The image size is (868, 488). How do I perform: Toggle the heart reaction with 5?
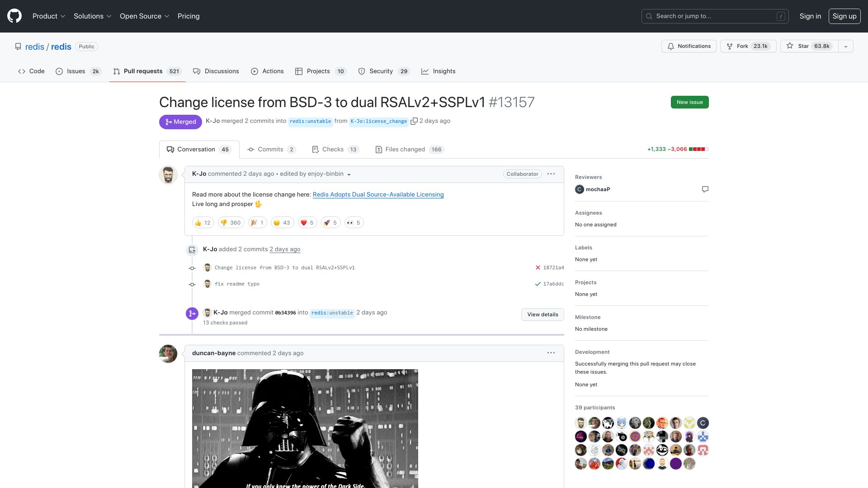[x=307, y=223]
